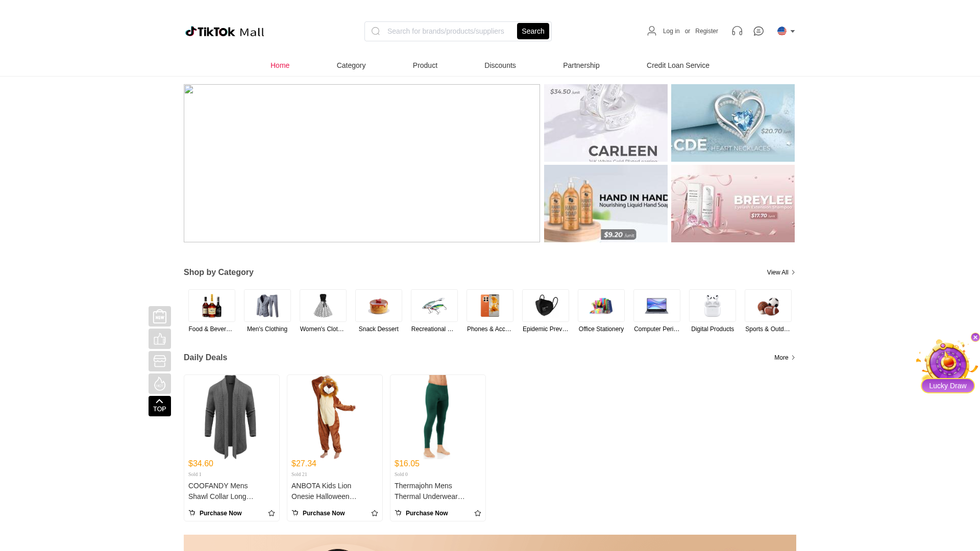Open Thermajohn Mens Thermal Underwear title
Image resolution: width=980 pixels, height=551 pixels.
click(x=430, y=491)
